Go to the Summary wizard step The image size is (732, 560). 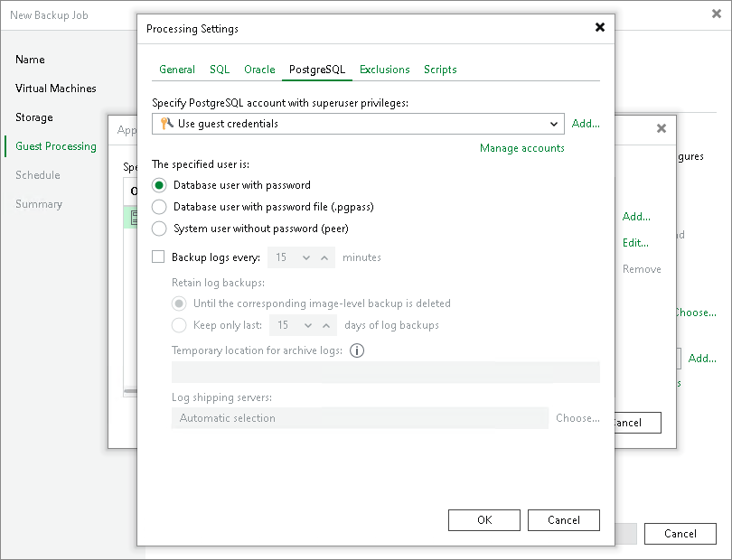click(39, 204)
